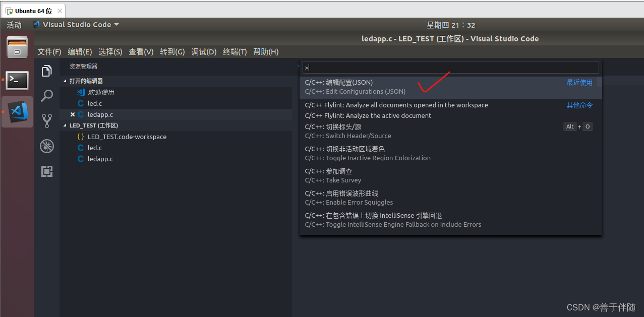Open the 选择(S) menu
This screenshot has width=644, height=317.
point(110,52)
